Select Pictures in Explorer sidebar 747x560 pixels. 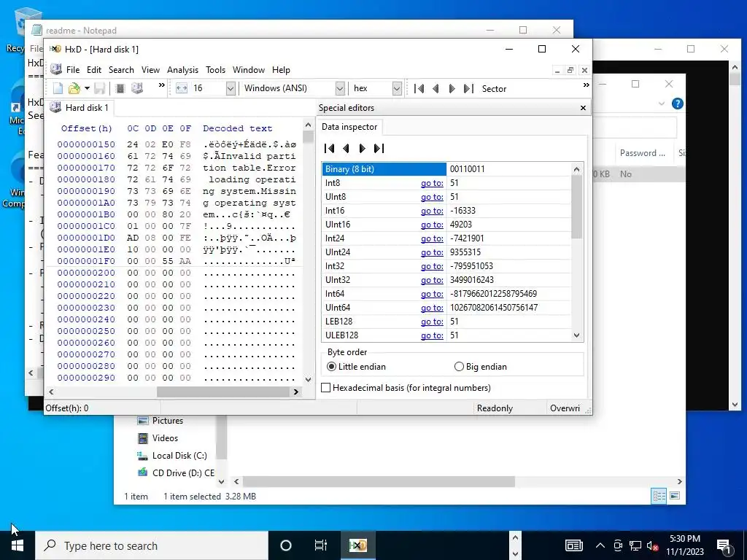tap(168, 421)
